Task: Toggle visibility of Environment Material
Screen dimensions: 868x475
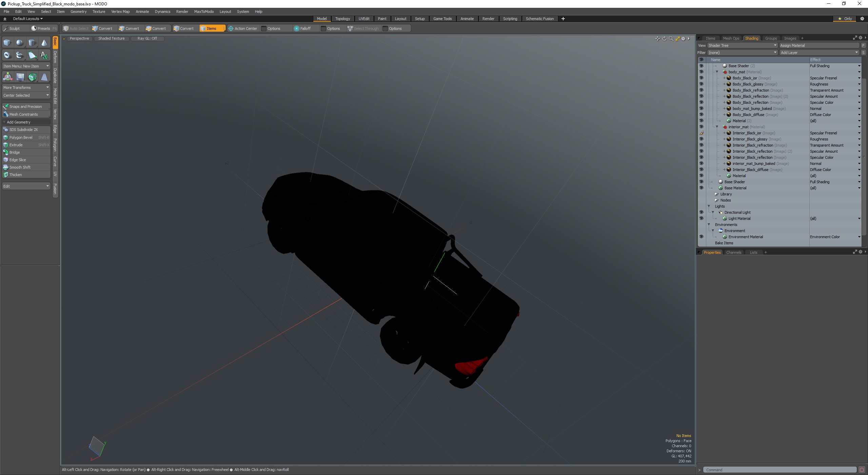Action: 701,237
